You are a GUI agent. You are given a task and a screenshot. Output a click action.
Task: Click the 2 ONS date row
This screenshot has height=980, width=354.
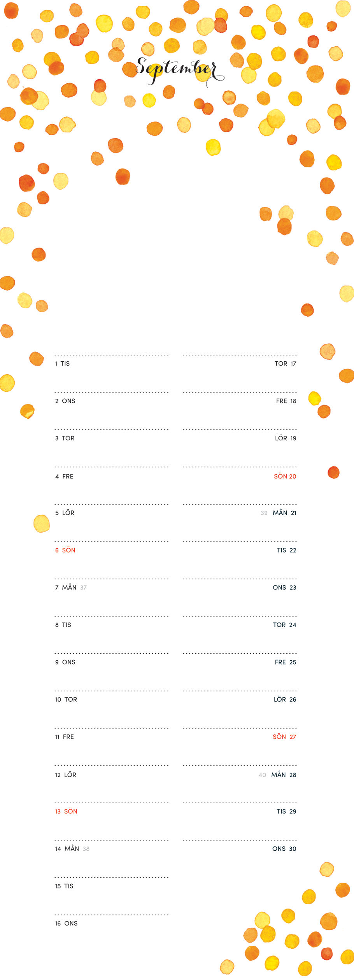point(65,401)
